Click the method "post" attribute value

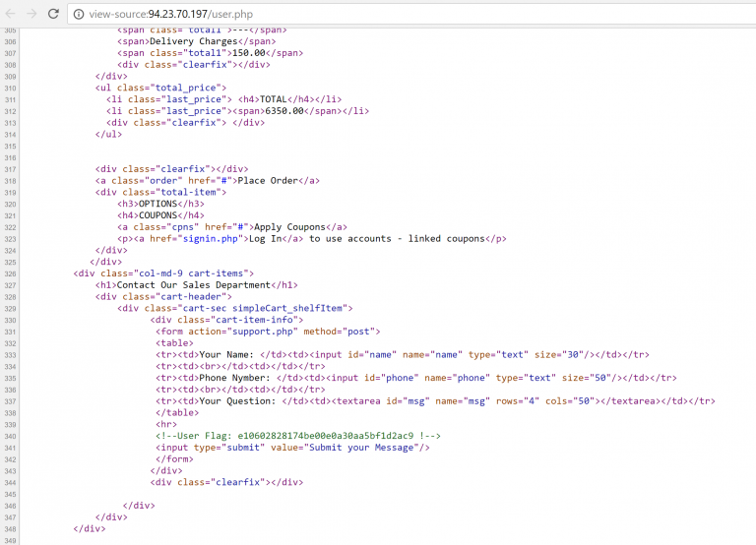pos(358,332)
